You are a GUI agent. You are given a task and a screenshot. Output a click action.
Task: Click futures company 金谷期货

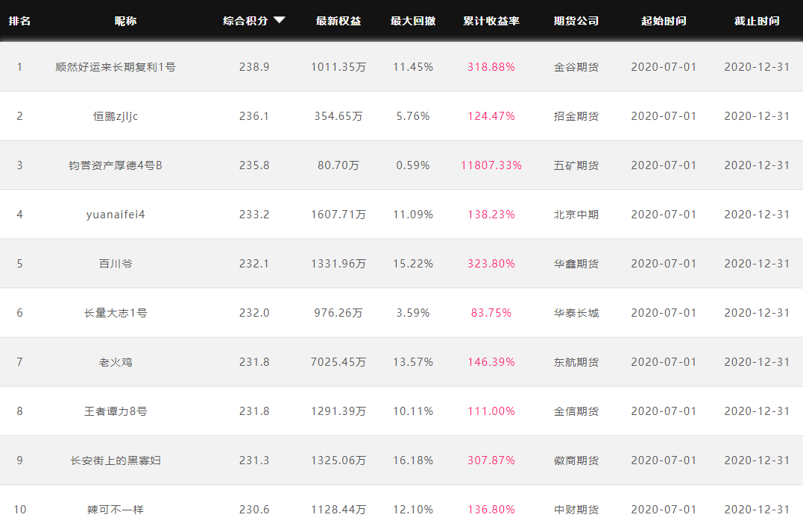(576, 67)
